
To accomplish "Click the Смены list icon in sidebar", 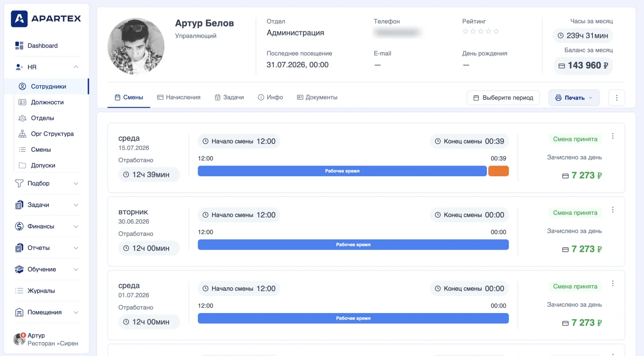I will coord(22,150).
